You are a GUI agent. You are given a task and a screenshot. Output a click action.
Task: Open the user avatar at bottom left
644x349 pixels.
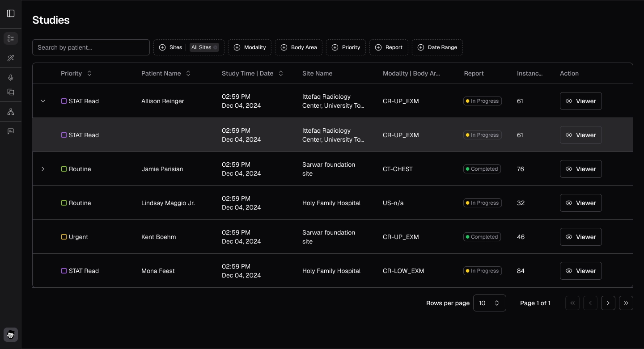(11, 335)
